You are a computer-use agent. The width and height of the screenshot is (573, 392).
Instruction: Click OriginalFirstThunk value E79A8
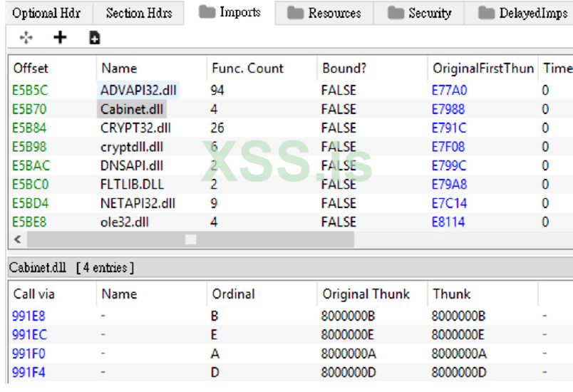[x=449, y=185]
